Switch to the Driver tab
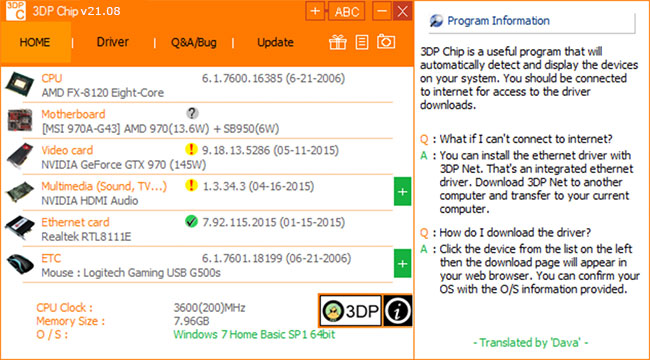Image resolution: width=650 pixels, height=360 pixels. tap(112, 42)
